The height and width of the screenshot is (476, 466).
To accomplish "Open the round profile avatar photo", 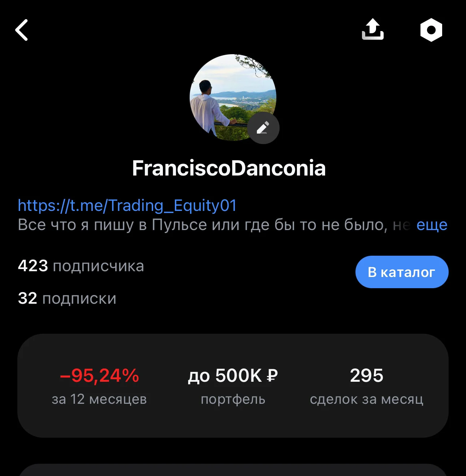I will pos(233,98).
